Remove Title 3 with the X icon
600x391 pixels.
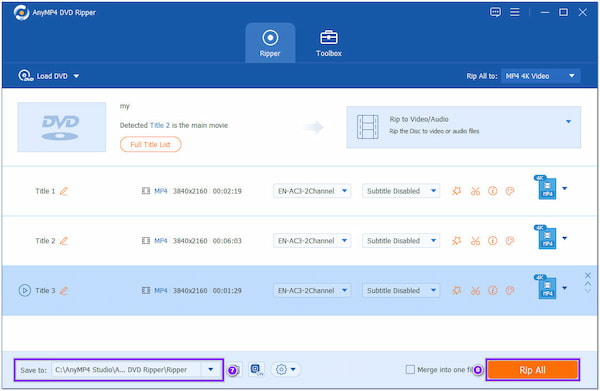[588, 275]
